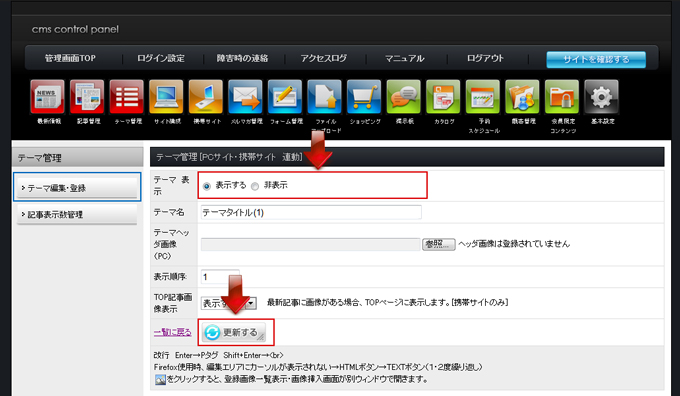
Task: Open the 掲示板 speech bubble icon
Action: click(x=403, y=96)
